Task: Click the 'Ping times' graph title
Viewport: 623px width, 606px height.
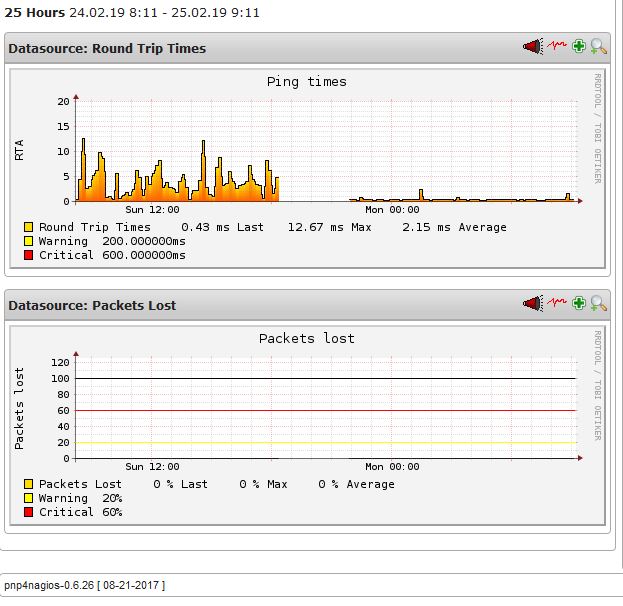Action: point(306,82)
